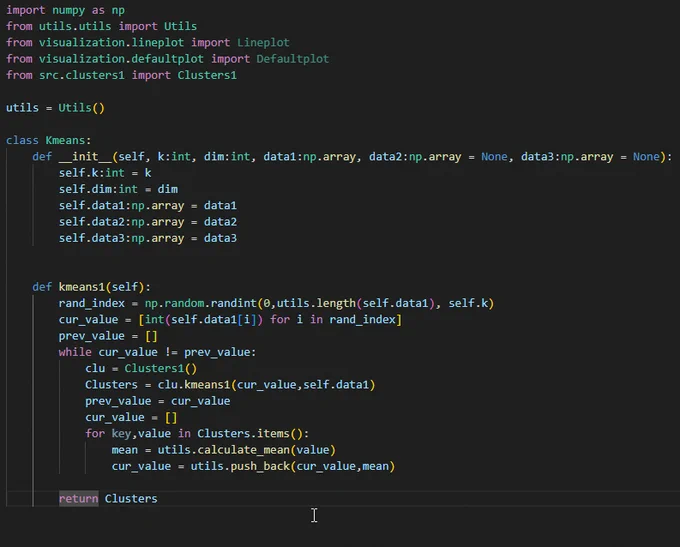
Task: Click 'clu.kmeans1' in the Clusters assignment
Action: (194, 385)
